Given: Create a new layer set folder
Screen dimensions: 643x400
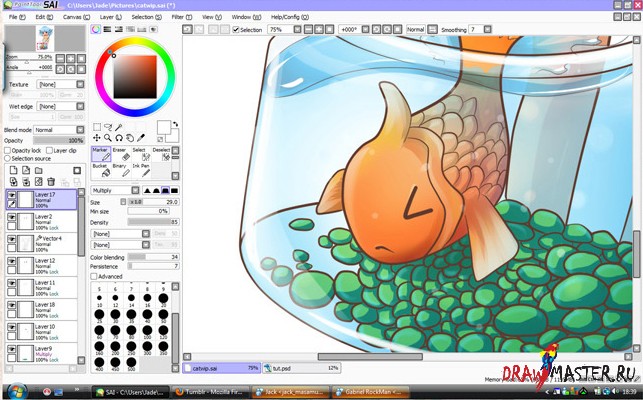Looking at the screenshot, I should [x=39, y=170].
